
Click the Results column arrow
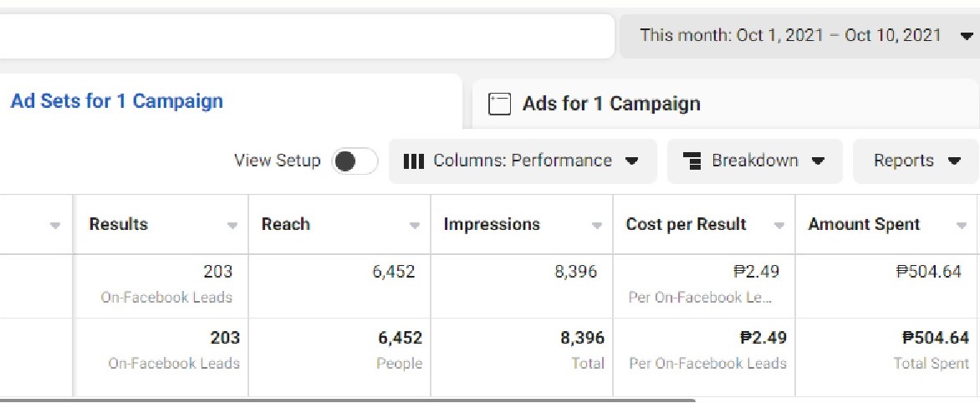(x=232, y=226)
